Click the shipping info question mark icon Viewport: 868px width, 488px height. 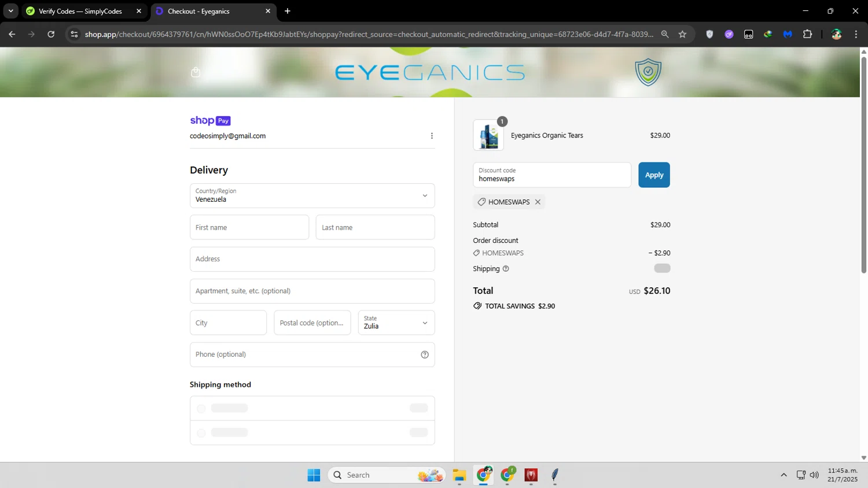506,269
